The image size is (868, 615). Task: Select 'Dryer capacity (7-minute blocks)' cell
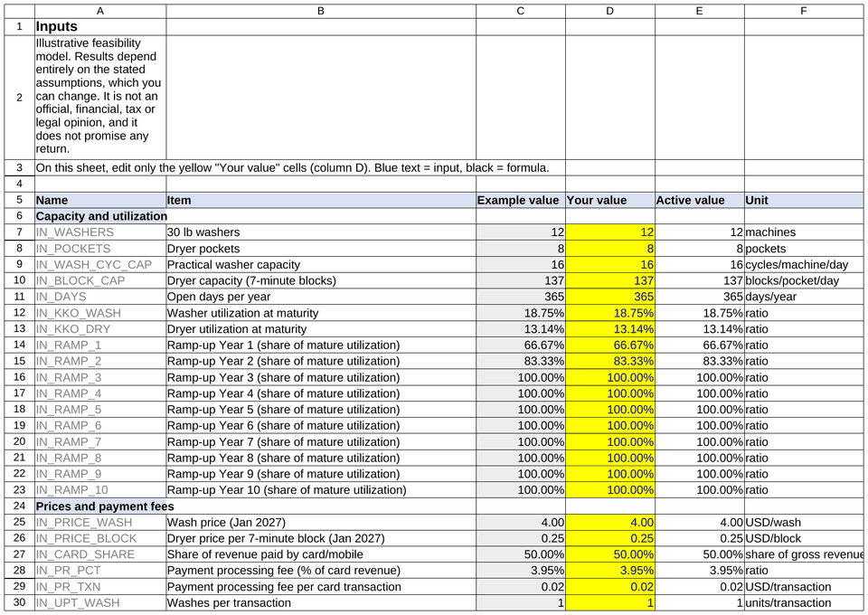(x=321, y=280)
